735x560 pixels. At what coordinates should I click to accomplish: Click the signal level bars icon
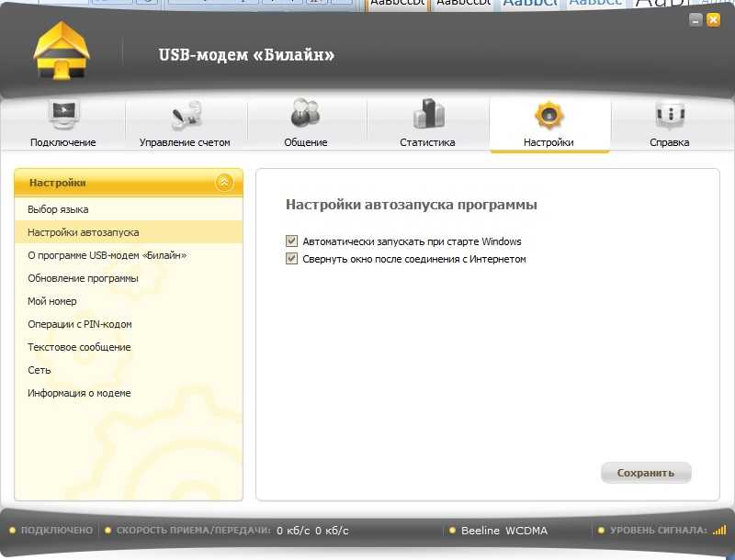click(x=719, y=530)
